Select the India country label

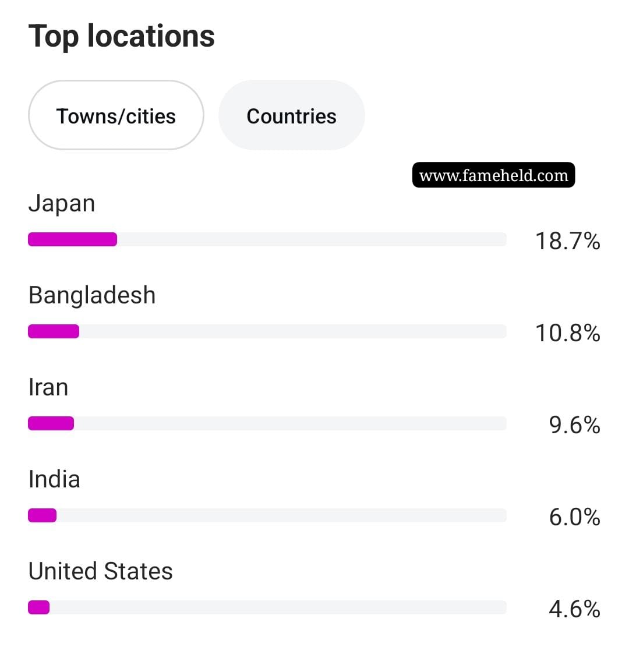point(54,479)
